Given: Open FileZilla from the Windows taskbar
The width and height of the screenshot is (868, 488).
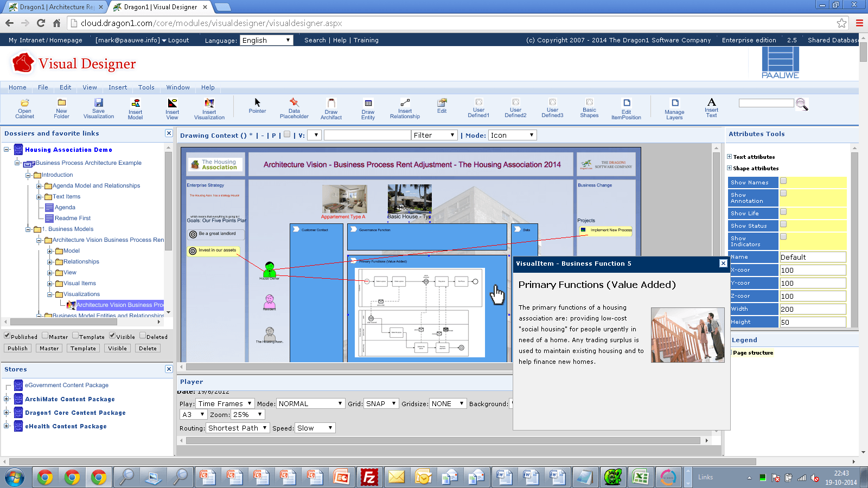Looking at the screenshot, I should (369, 477).
